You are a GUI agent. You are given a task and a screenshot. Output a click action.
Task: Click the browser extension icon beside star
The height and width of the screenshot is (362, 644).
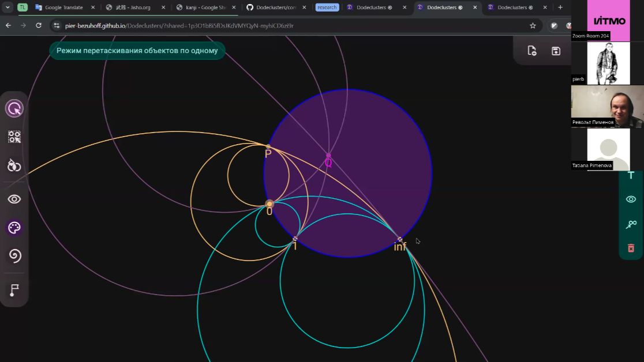click(x=554, y=25)
